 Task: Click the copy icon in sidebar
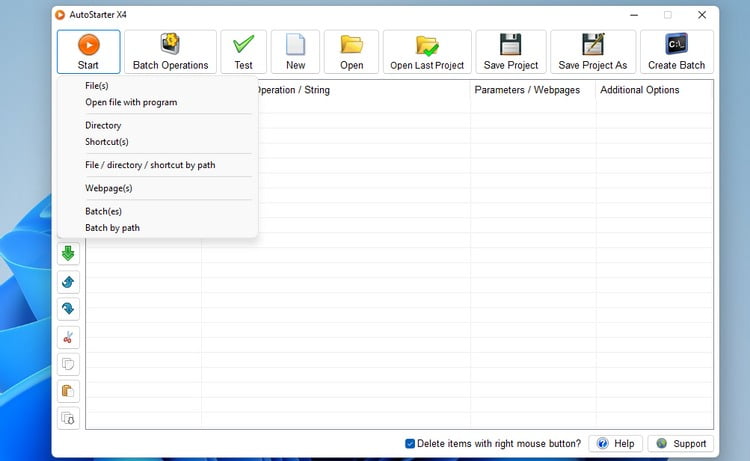(x=68, y=364)
